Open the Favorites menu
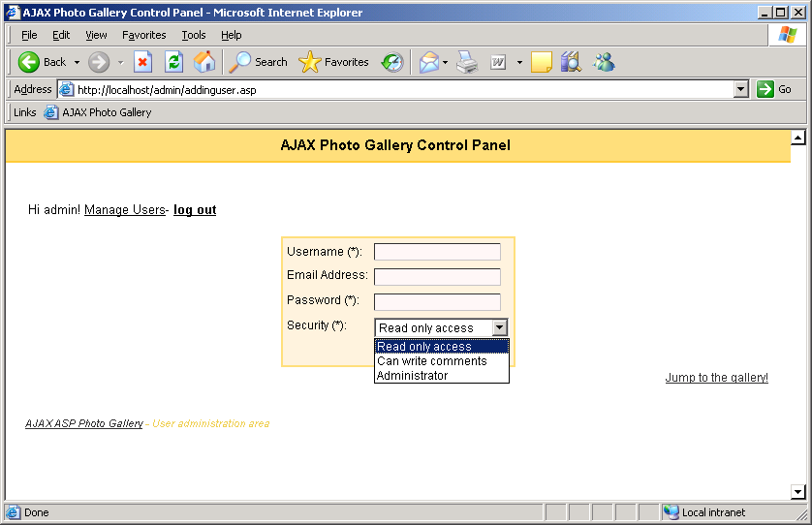 coord(143,35)
